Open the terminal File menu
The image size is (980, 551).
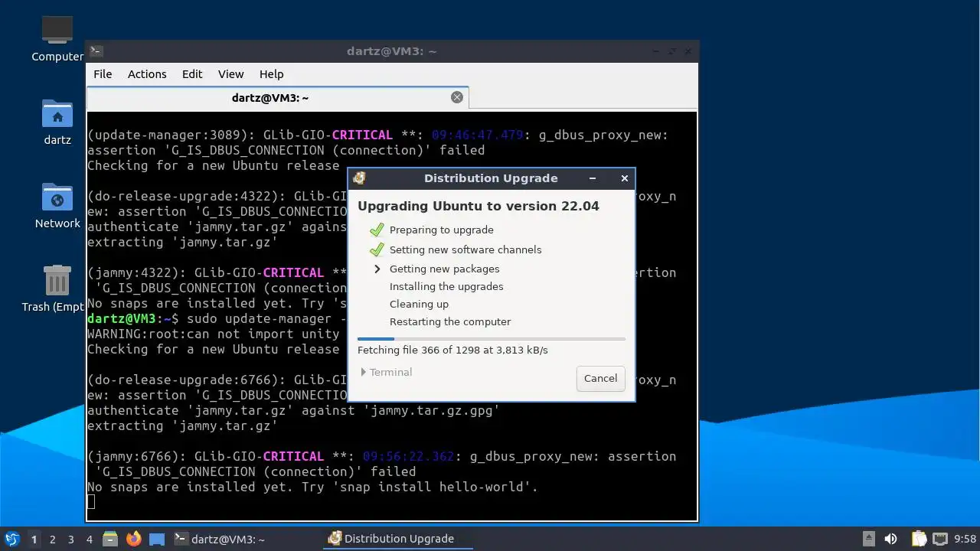tap(103, 74)
